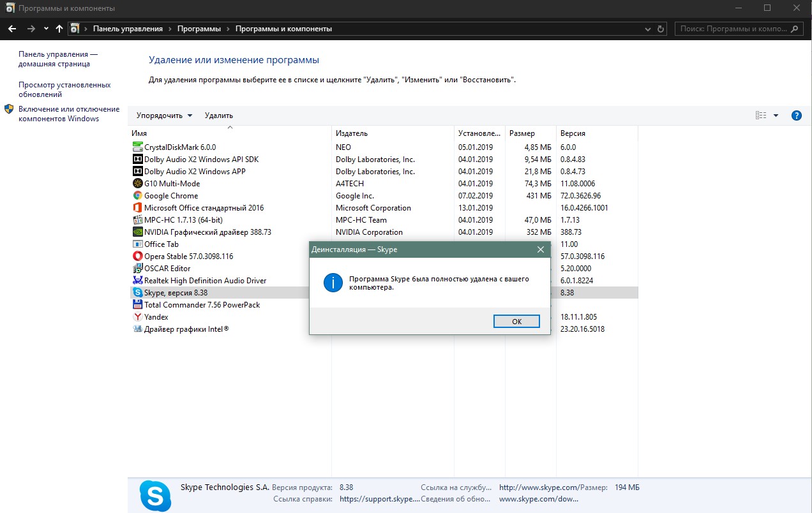This screenshot has height=513, width=812.
Task: Open Просмотр установленных обновлений link
Action: pyautogui.click(x=64, y=89)
